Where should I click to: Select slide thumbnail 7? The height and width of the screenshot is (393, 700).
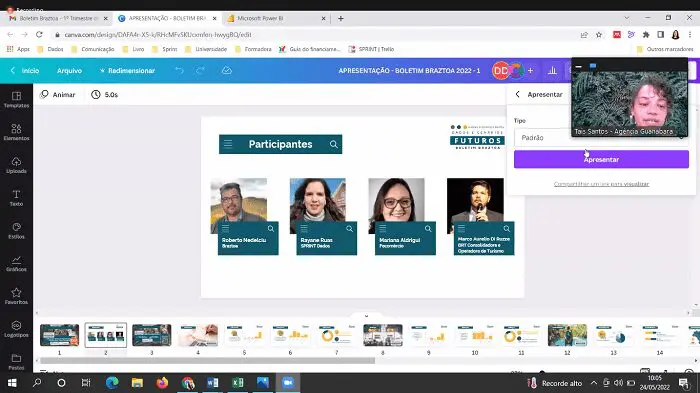point(337,335)
